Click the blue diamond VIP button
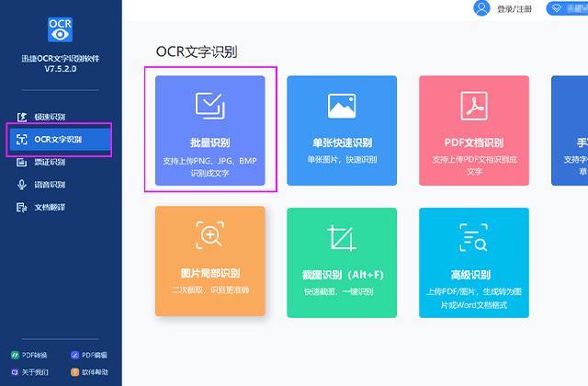This screenshot has height=386, width=588. tap(567, 8)
